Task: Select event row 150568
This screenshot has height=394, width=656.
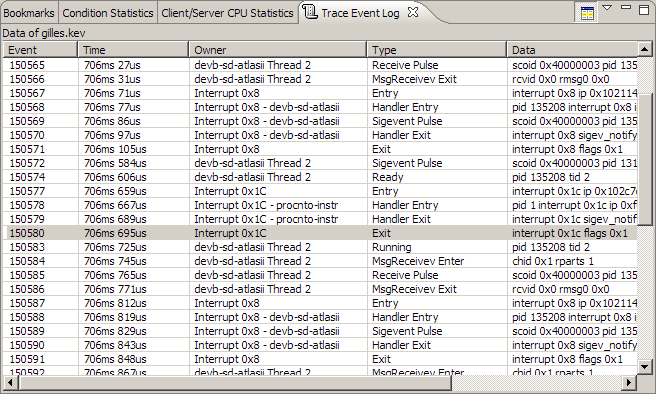Action: point(320,107)
